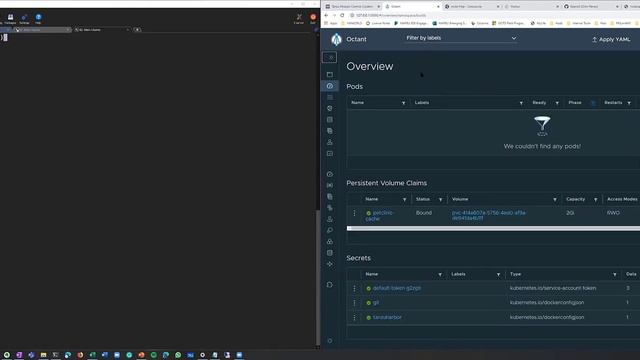Filter the Secrets Name column

tap(440, 274)
